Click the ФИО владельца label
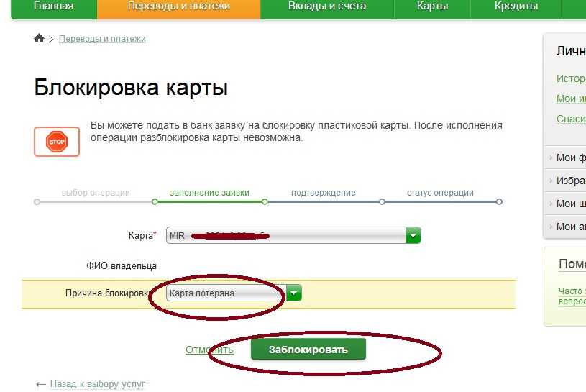 pos(122,266)
